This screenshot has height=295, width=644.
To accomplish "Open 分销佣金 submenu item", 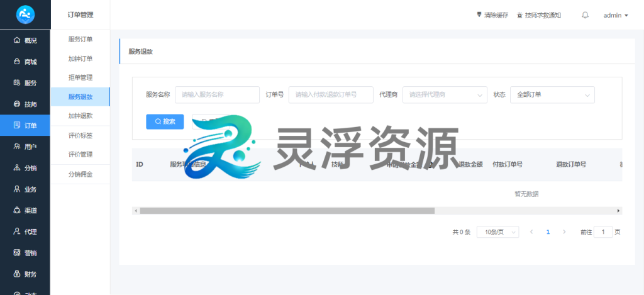I will [80, 174].
